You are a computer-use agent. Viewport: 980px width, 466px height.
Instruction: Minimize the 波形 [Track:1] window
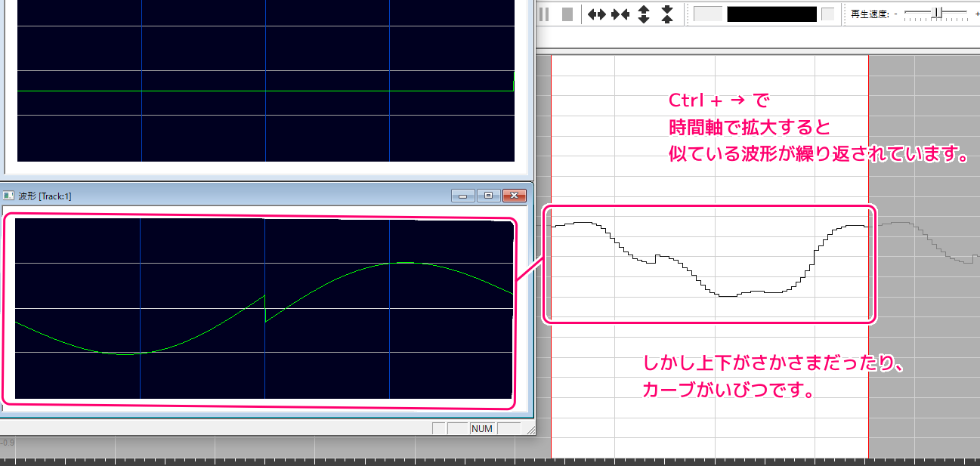(462, 196)
